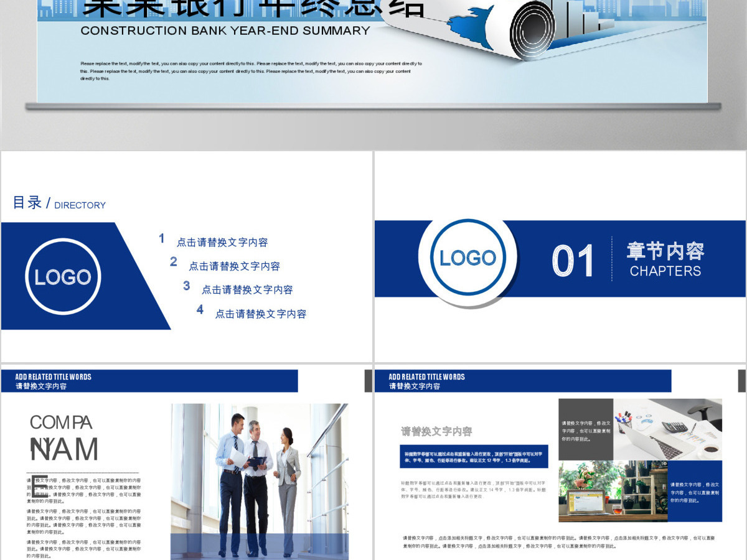Select the photo of desk with potted plants
The image size is (747, 560).
[613, 491]
